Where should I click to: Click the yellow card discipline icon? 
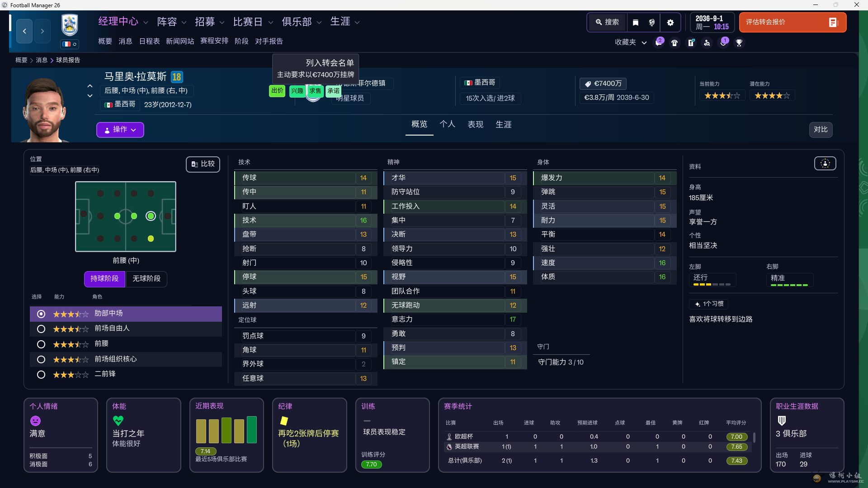tap(284, 421)
